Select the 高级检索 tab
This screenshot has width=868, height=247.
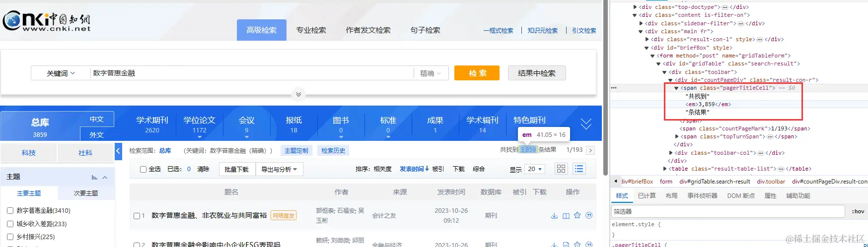coord(262,30)
